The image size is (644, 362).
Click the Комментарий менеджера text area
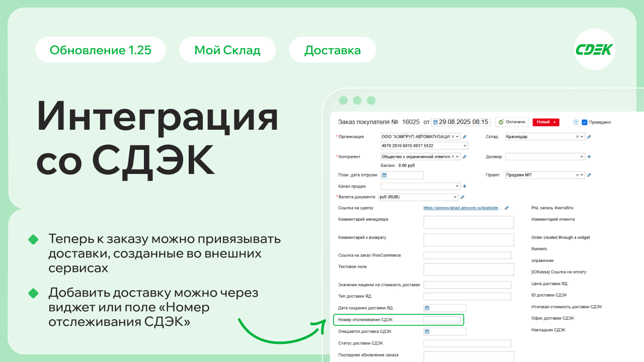pos(469,222)
